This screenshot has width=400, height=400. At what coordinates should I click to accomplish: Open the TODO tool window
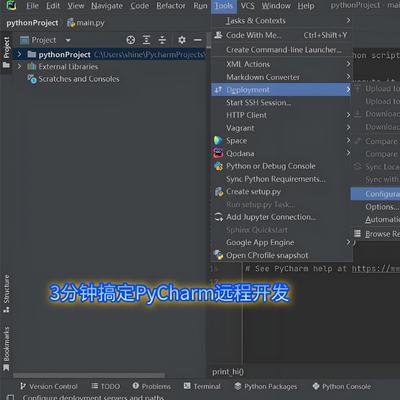pyautogui.click(x=106, y=386)
